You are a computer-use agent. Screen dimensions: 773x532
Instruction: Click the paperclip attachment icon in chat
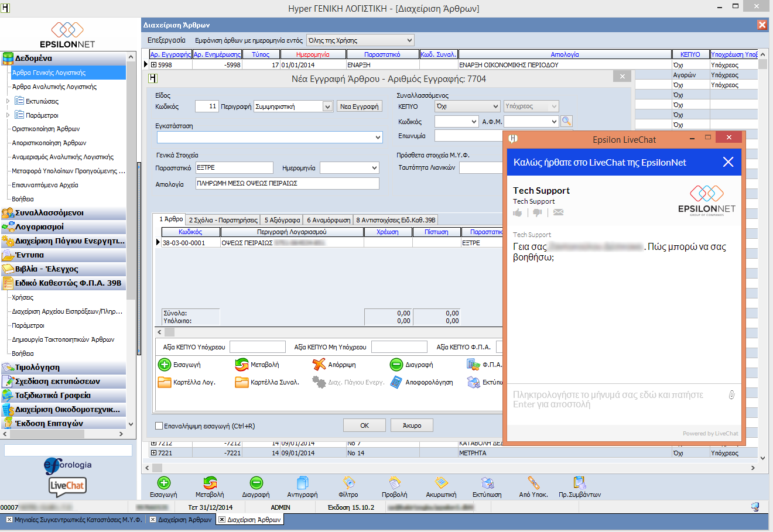(731, 395)
